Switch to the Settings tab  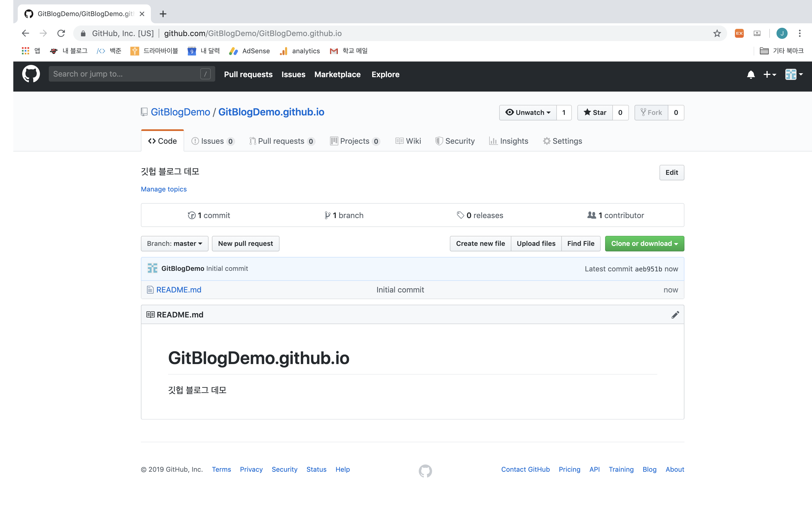click(x=562, y=141)
